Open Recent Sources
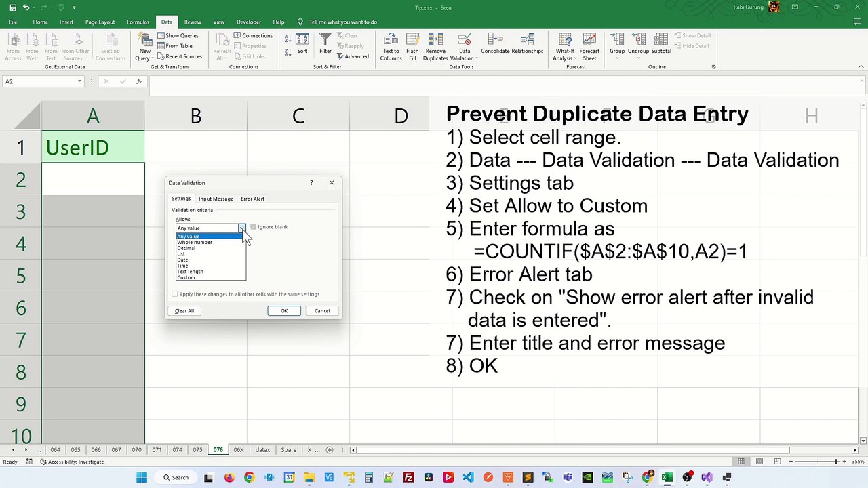Image resolution: width=868 pixels, height=488 pixels. tap(180, 56)
